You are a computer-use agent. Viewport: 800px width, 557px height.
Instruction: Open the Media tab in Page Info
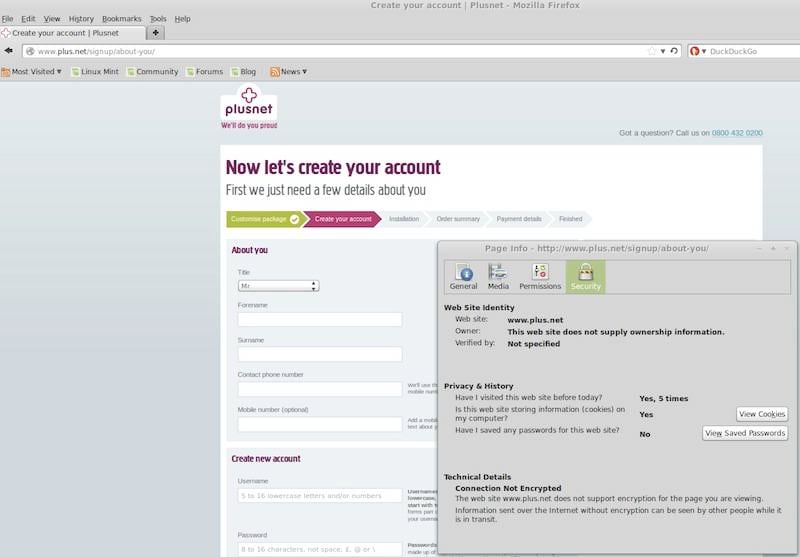(x=498, y=277)
